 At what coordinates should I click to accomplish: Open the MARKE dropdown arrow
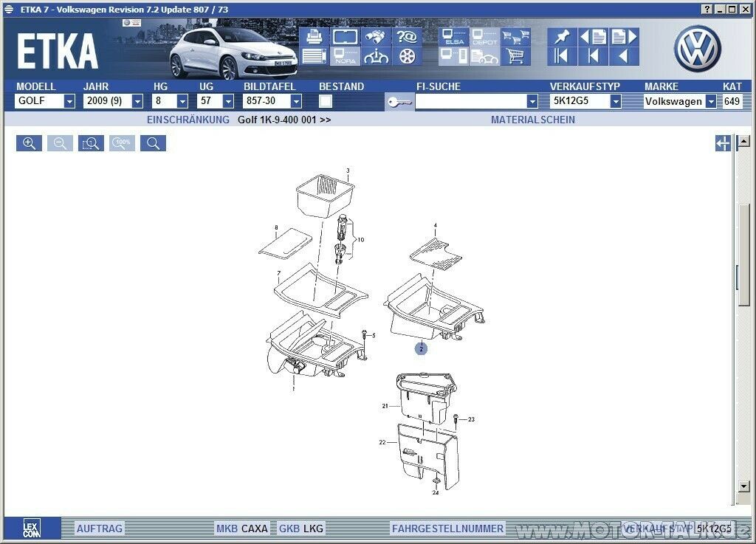tap(711, 101)
